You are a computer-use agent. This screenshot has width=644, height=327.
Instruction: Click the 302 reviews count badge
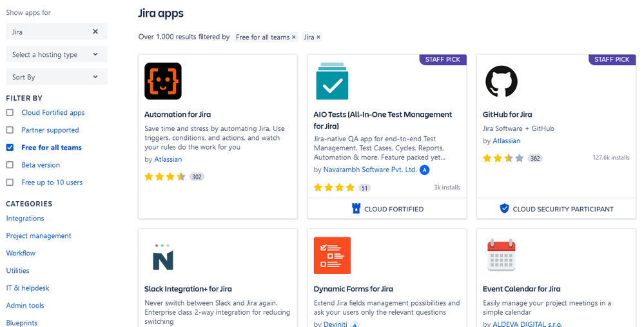(x=197, y=177)
